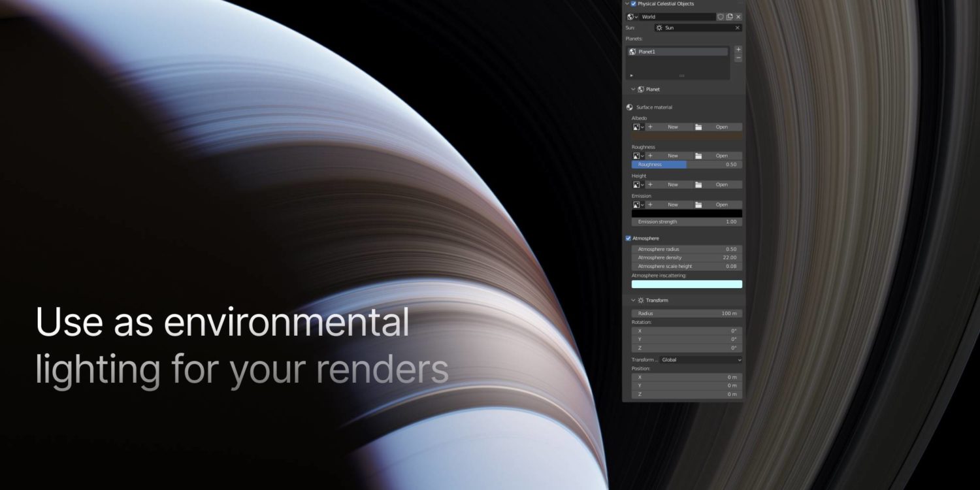980x490 pixels.
Task: Open the Roughness image browse dropdown
Action: 638,155
